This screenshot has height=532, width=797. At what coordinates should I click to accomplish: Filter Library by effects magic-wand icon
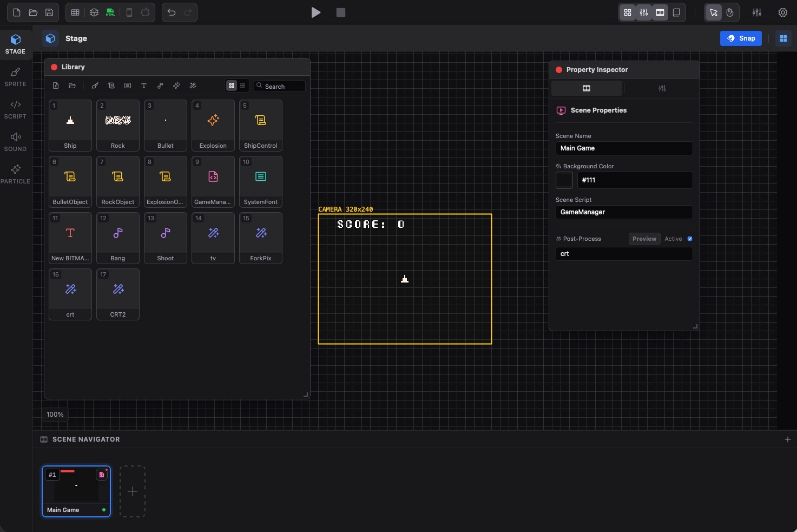[193, 86]
